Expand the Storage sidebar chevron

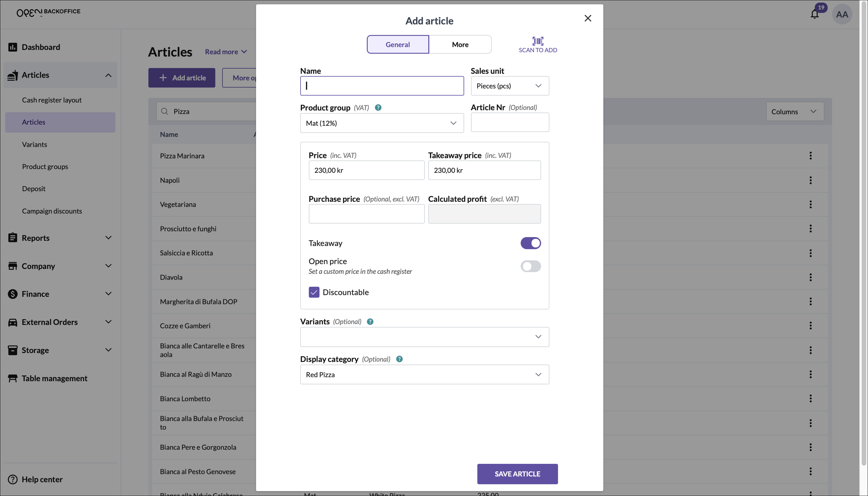point(108,350)
